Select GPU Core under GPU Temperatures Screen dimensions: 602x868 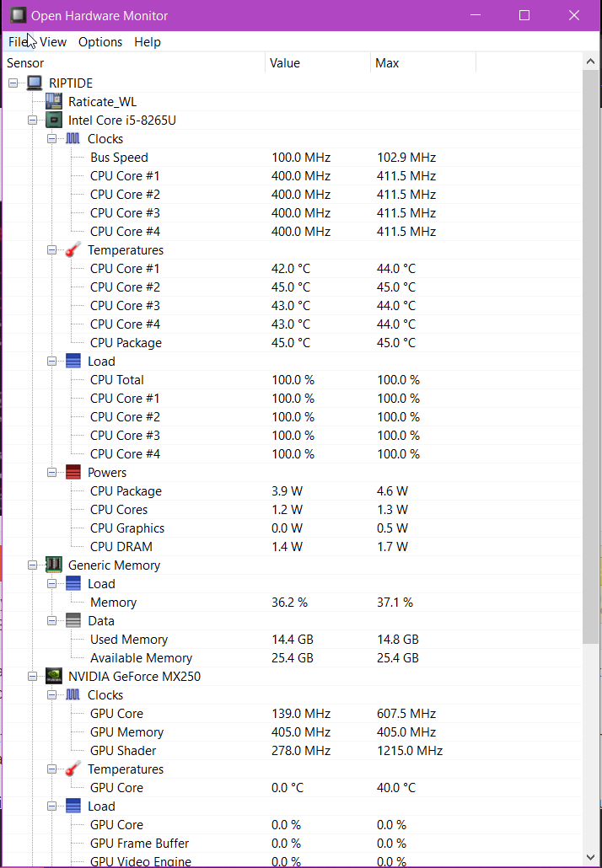[x=293, y=788]
